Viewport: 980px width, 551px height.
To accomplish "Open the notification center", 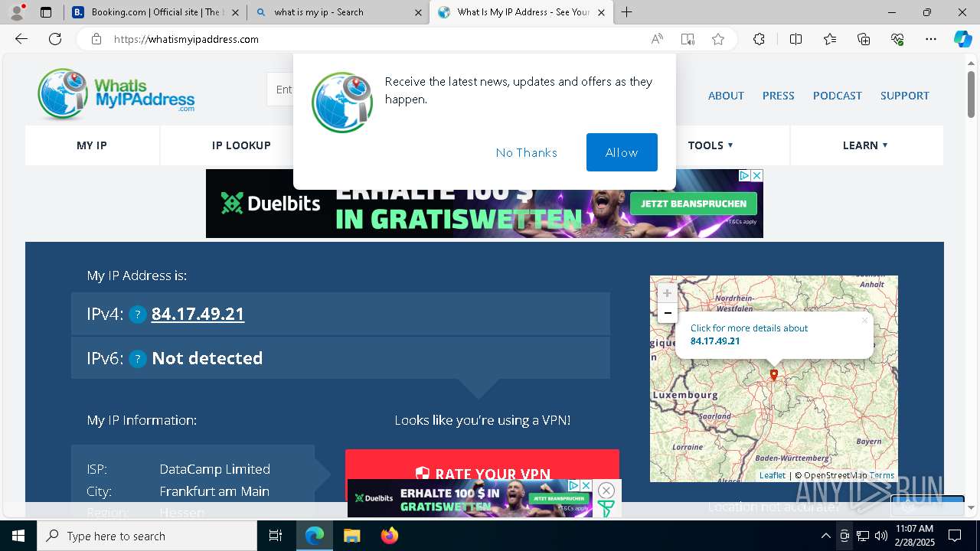I will [x=955, y=536].
